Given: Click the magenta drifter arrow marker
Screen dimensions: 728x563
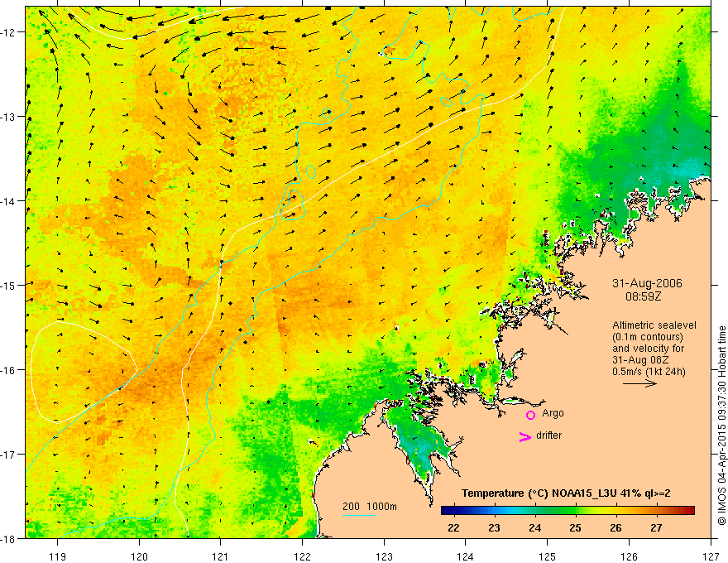Looking at the screenshot, I should point(525,436).
